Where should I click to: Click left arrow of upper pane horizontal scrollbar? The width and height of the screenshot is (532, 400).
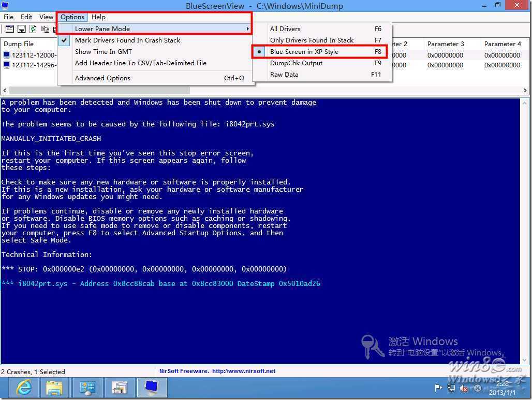5,90
